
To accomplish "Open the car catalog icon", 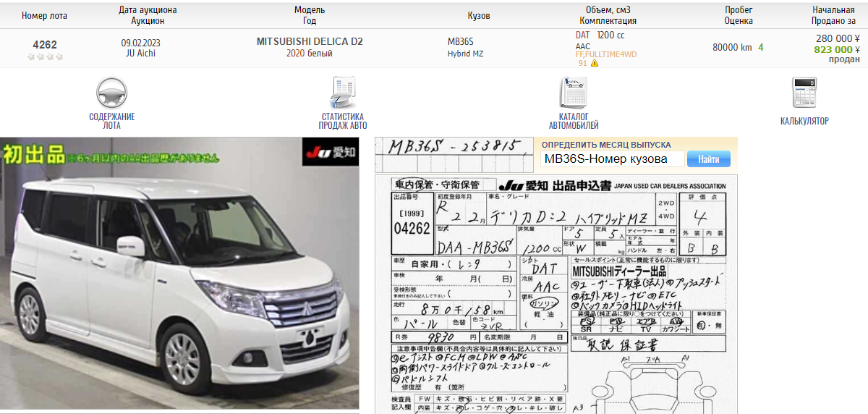I will pyautogui.click(x=573, y=93).
